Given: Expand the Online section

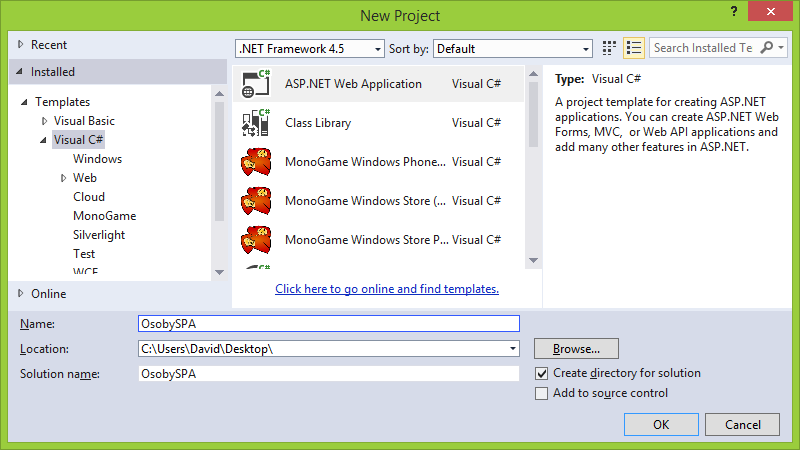Looking at the screenshot, I should click(20, 293).
